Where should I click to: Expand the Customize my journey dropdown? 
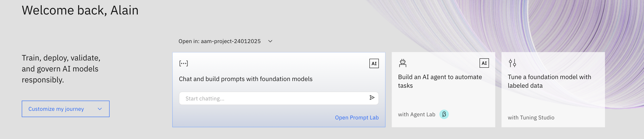click(65, 109)
